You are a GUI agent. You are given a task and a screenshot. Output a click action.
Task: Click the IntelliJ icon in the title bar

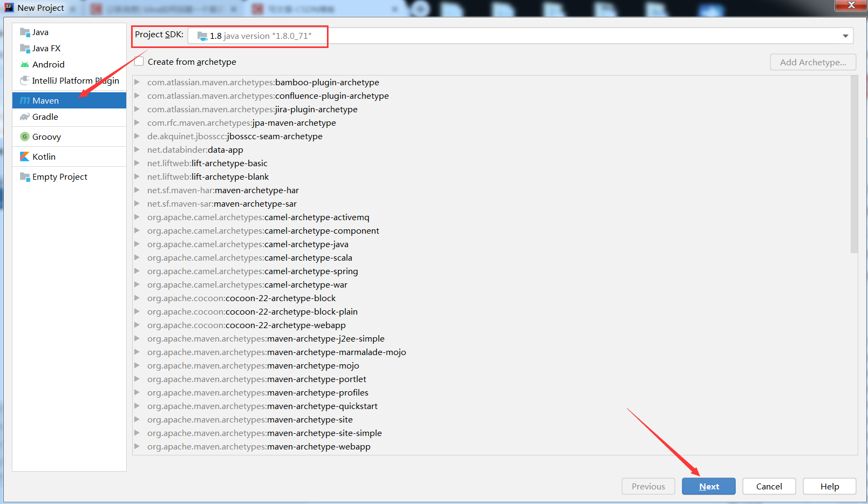(9, 8)
